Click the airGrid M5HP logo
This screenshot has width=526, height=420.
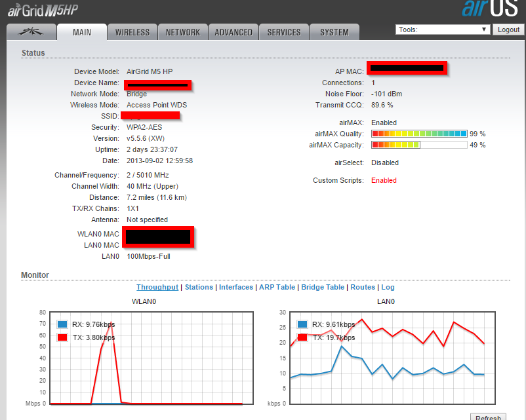click(x=43, y=10)
